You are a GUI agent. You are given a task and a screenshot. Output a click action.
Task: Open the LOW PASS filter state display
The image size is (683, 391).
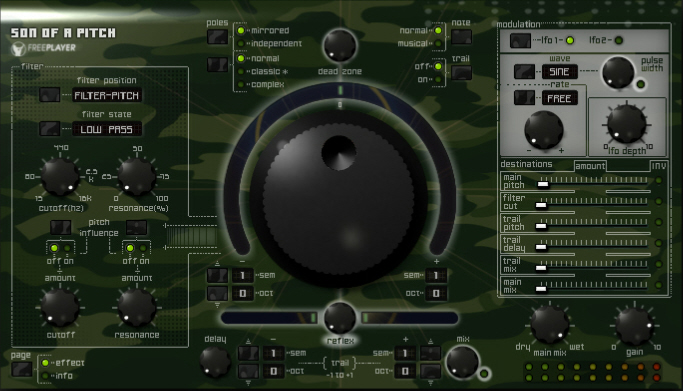pos(107,129)
